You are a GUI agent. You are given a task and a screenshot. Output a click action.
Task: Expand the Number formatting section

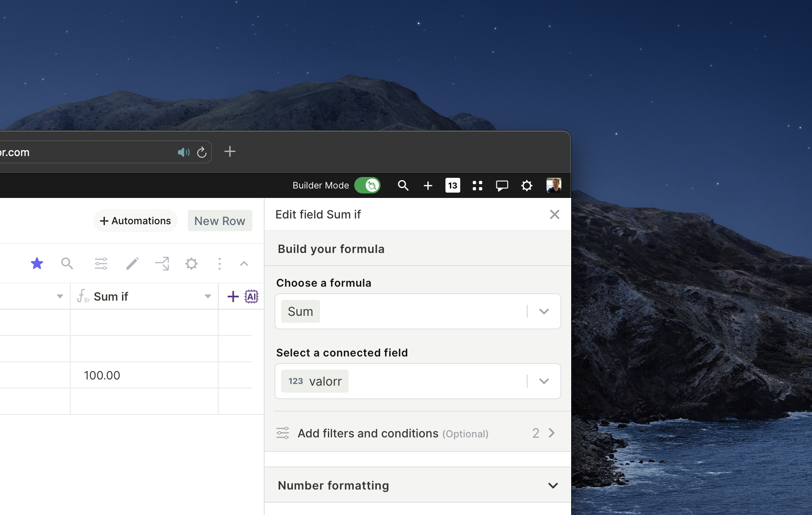553,485
